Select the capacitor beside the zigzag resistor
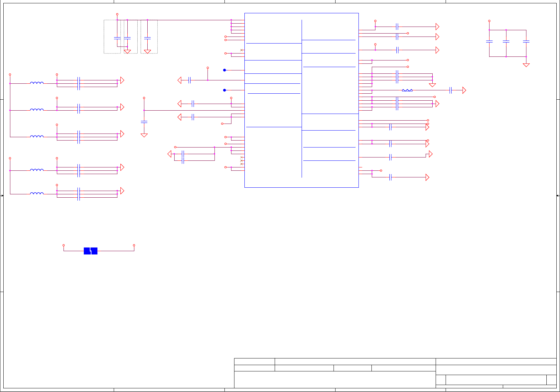560x392 pixels. (451, 90)
